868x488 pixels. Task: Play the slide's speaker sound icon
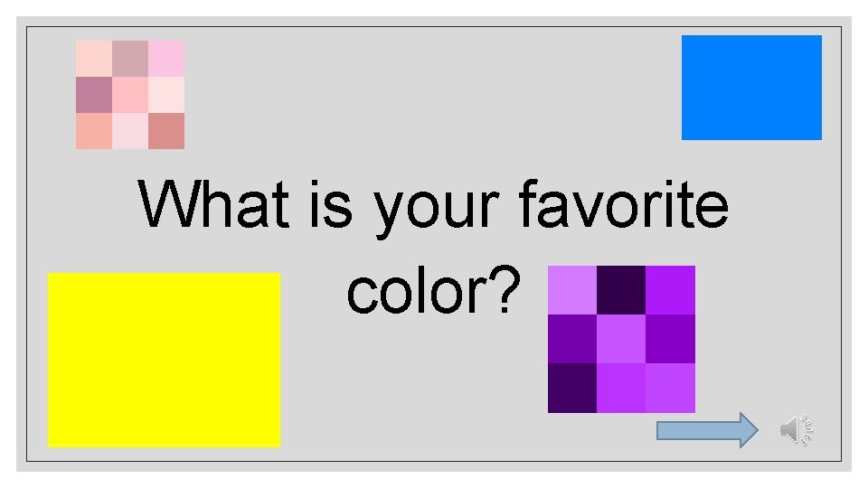pyautogui.click(x=796, y=430)
